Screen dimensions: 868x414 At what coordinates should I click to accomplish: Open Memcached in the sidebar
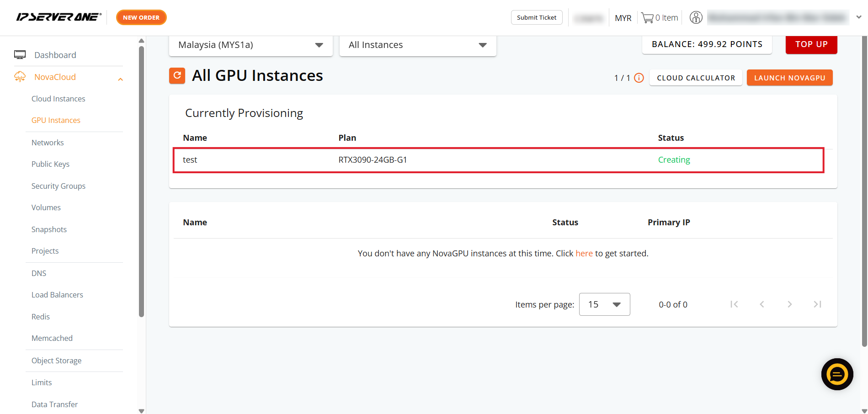[52, 338]
